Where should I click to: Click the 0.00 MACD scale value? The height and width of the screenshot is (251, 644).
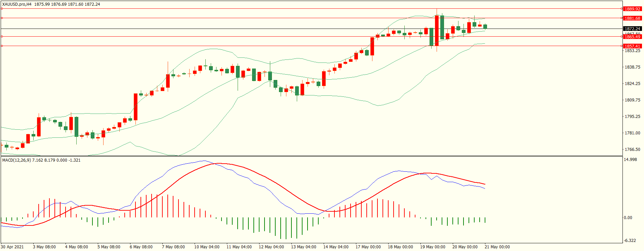[x=628, y=218]
